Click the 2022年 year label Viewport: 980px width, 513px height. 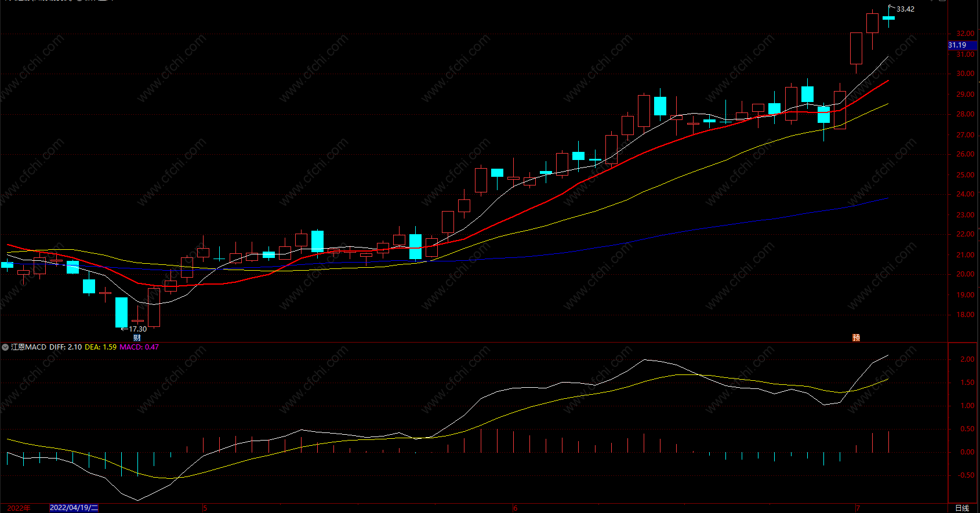click(x=19, y=508)
